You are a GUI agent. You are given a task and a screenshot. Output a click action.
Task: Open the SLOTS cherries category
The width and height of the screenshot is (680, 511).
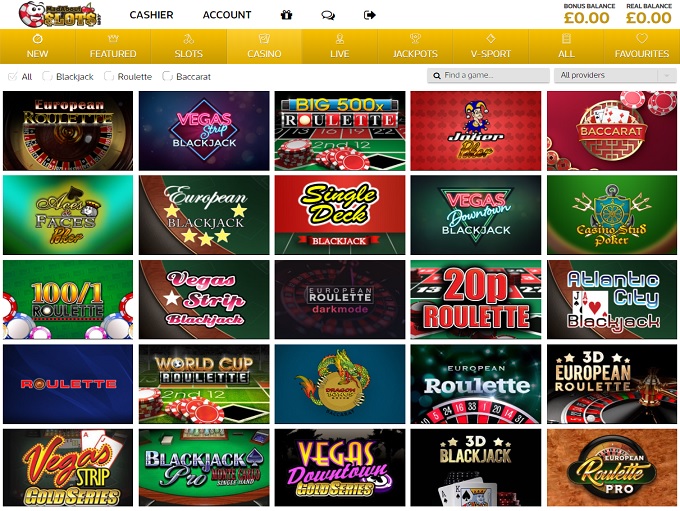189,46
